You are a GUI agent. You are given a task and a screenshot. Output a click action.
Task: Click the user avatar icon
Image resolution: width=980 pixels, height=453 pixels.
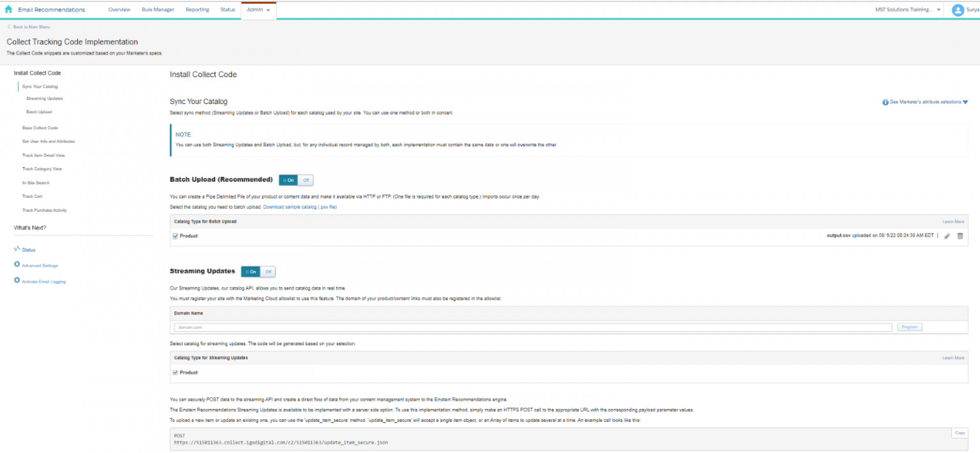tap(957, 10)
